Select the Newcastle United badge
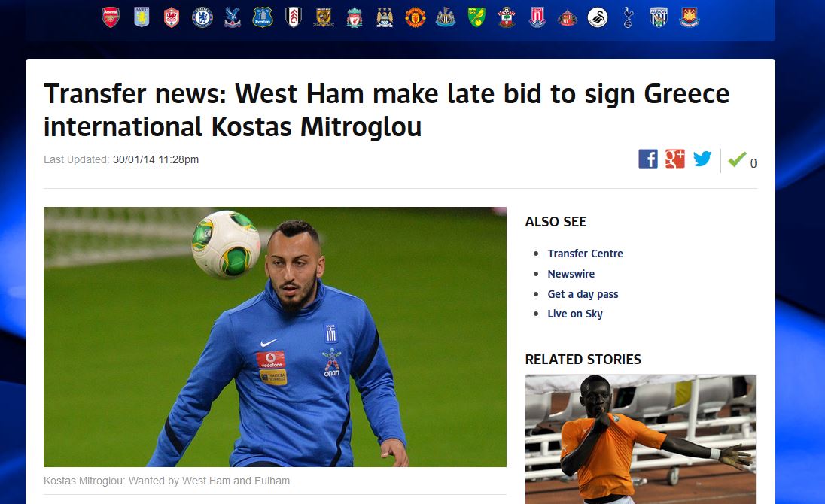The width and height of the screenshot is (825, 504). 446,17
